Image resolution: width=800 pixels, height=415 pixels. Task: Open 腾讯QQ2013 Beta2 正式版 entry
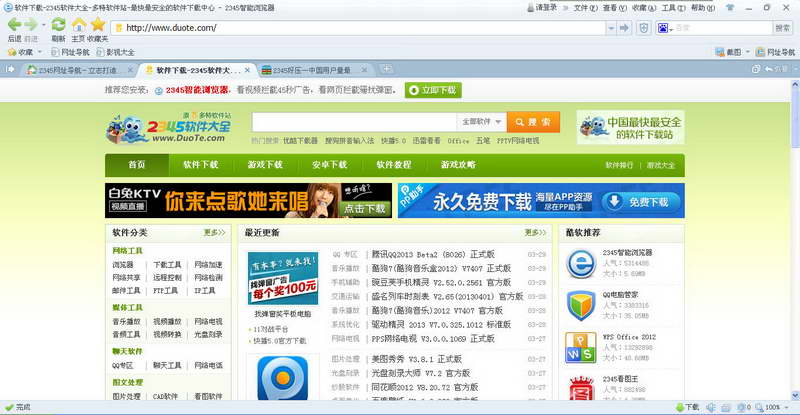click(433, 254)
